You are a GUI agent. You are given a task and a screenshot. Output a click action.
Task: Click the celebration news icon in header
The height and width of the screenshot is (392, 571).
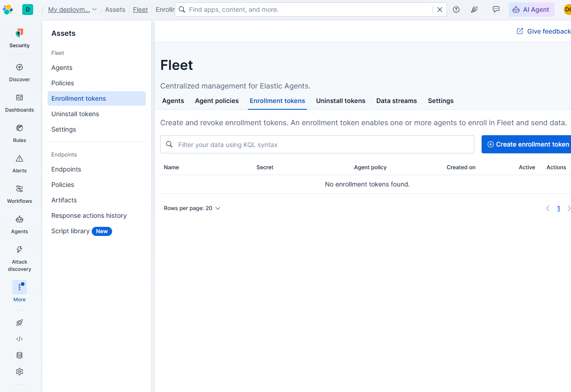click(474, 10)
